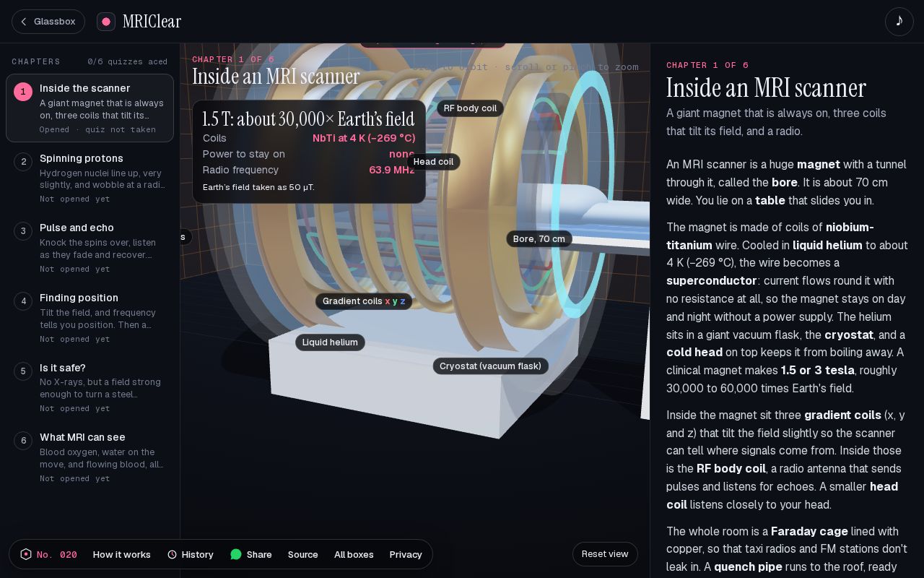Select the Head coil label
Screen dimensions: 924x578
pos(433,162)
